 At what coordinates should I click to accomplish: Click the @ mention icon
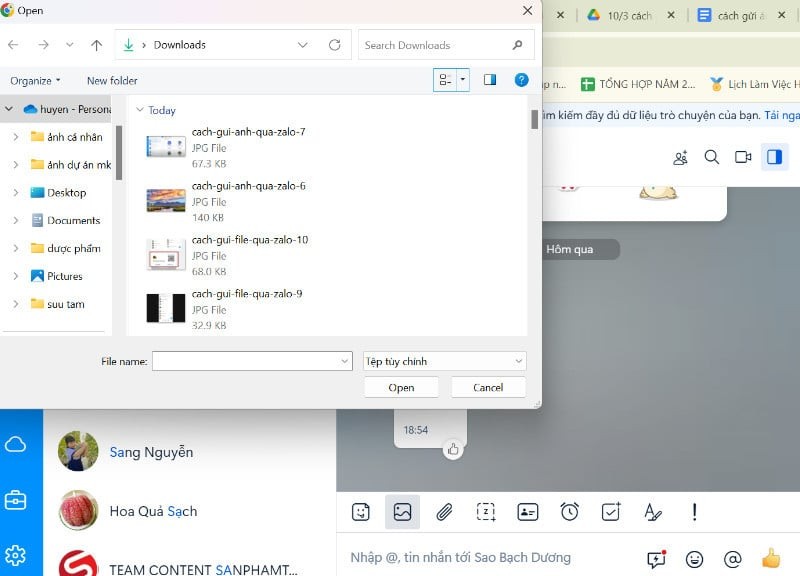click(x=731, y=558)
